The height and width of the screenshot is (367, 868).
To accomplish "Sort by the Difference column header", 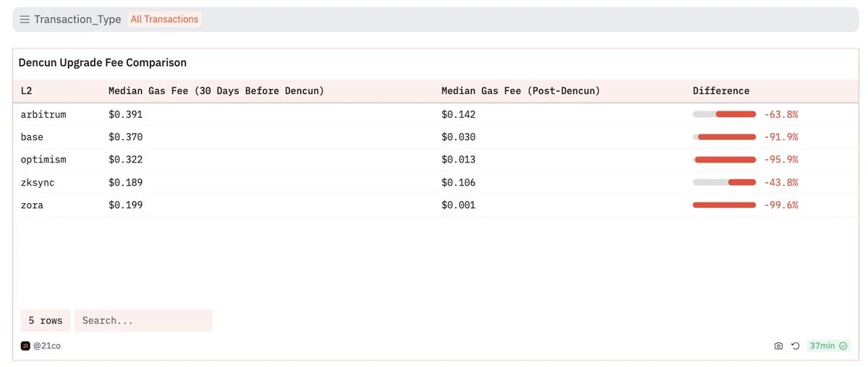I will [x=720, y=91].
